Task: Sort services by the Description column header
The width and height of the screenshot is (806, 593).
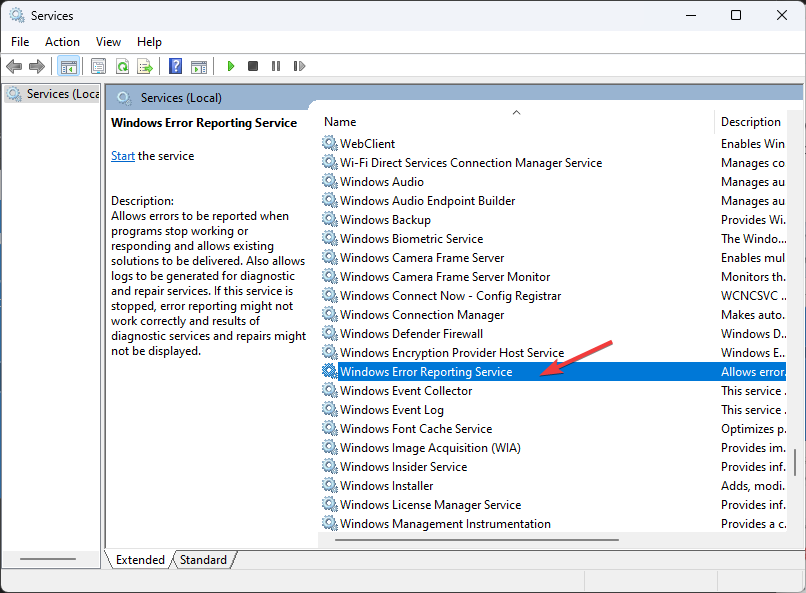Action: coord(750,121)
